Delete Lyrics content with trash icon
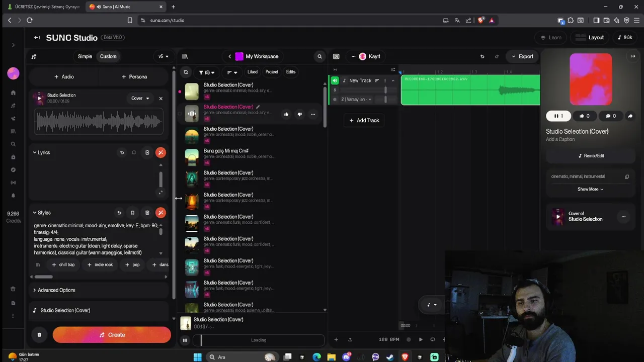The height and width of the screenshot is (362, 644). click(x=147, y=152)
